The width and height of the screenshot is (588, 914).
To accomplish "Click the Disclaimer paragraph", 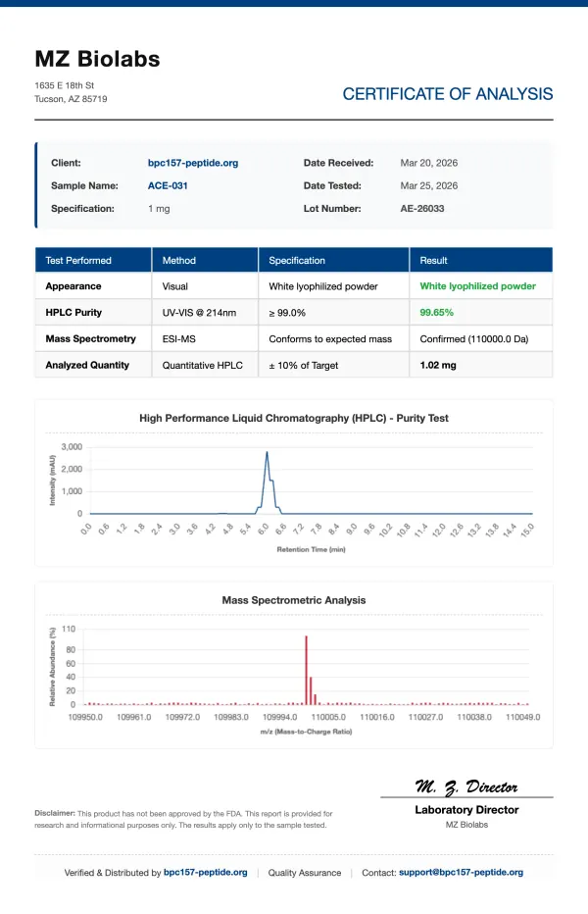I will [x=183, y=819].
